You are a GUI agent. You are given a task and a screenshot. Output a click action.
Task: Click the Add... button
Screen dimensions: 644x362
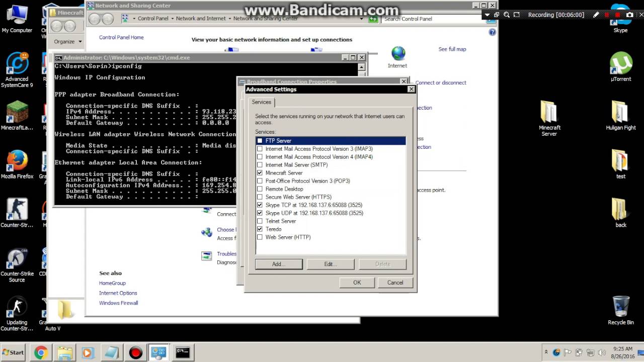[x=279, y=264]
